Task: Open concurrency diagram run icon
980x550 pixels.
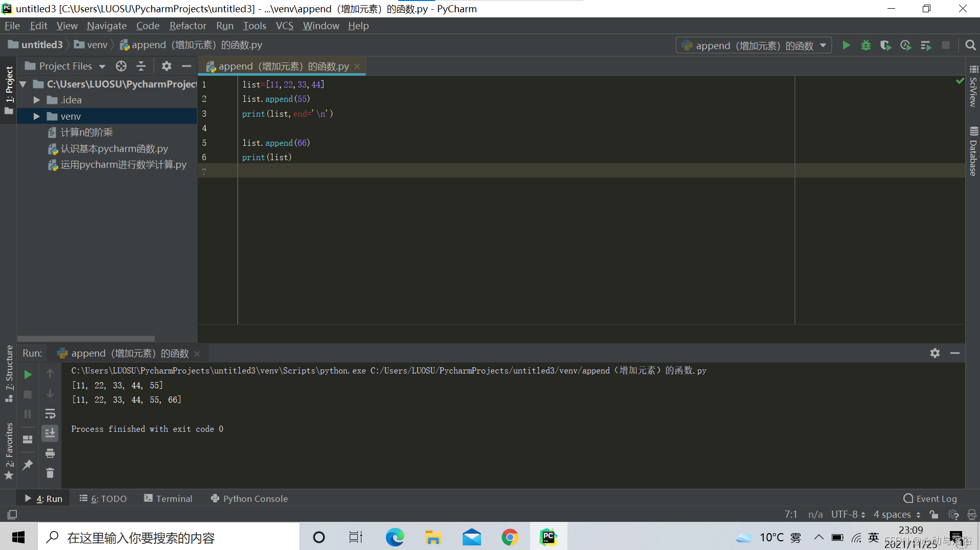Action: 926,46
